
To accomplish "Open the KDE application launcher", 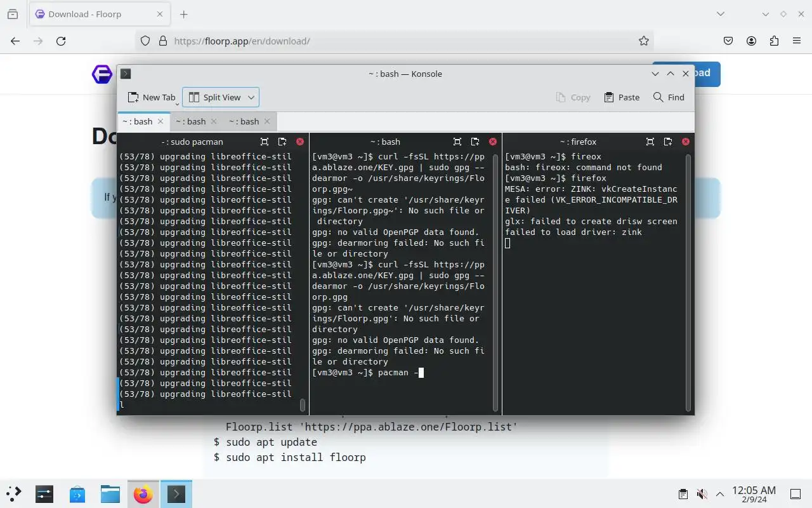I will (x=13, y=493).
